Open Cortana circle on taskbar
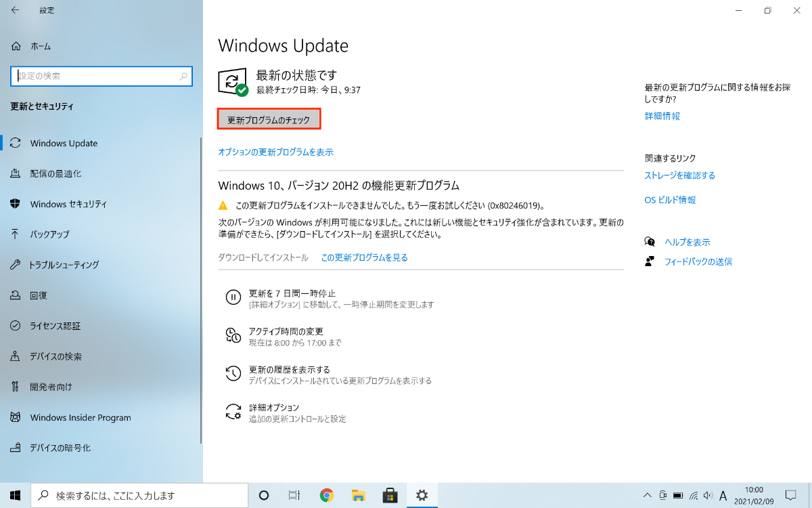Image resolution: width=812 pixels, height=508 pixels. pos(265,495)
